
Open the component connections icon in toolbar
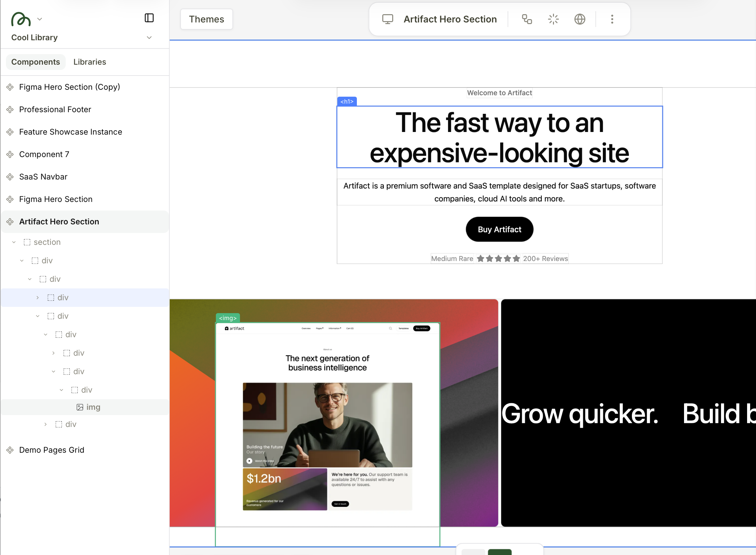(x=527, y=19)
